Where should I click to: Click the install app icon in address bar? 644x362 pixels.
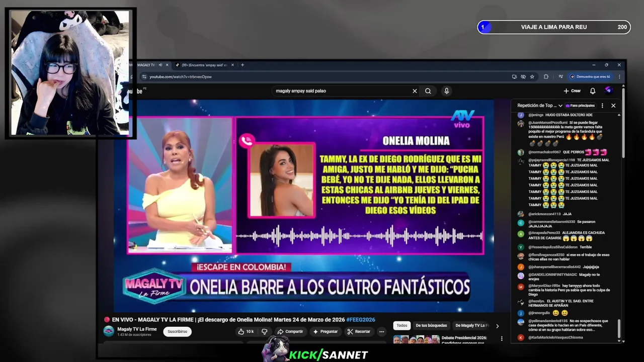514,77
